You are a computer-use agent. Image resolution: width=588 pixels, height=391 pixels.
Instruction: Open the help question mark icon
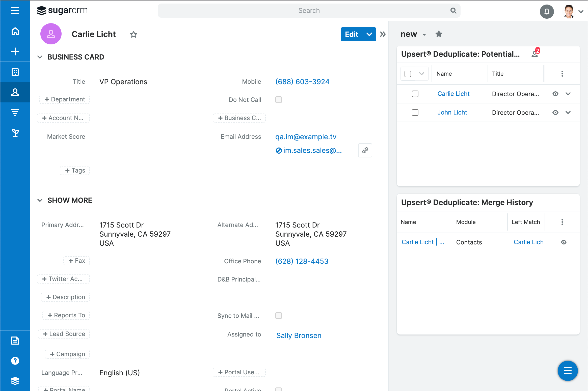pos(15,361)
